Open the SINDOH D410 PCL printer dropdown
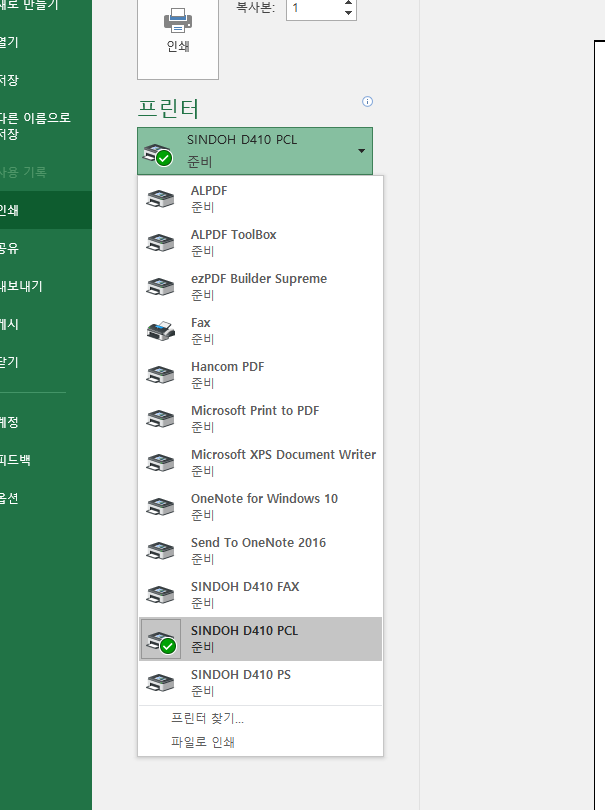 (x=255, y=151)
